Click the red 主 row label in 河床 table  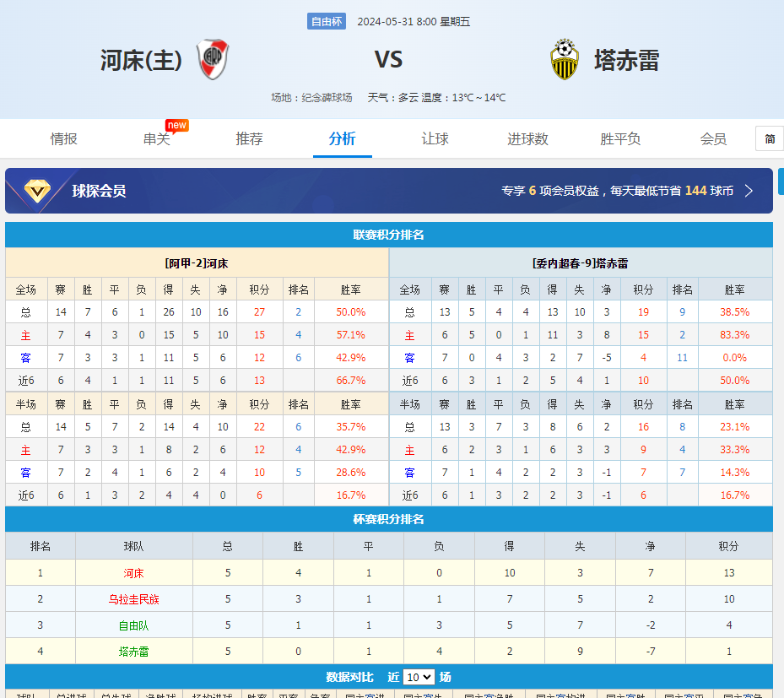[x=26, y=334]
